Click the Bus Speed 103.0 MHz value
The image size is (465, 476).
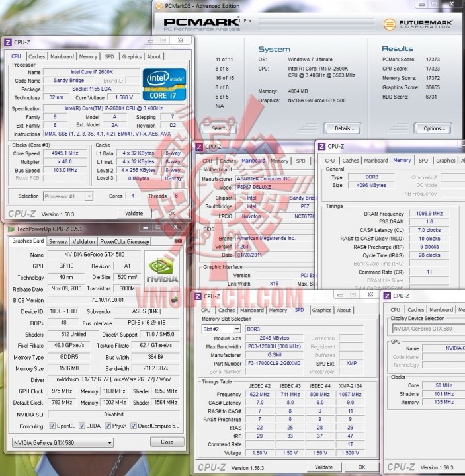[65, 170]
